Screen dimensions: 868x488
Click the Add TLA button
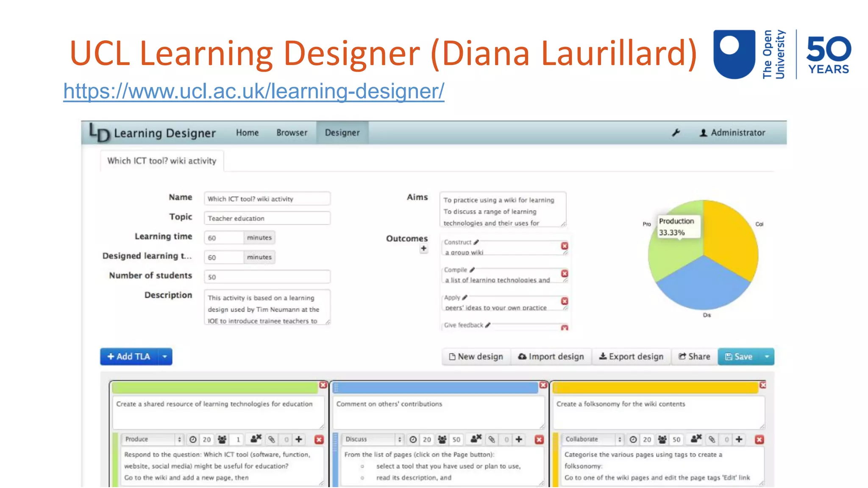point(129,357)
